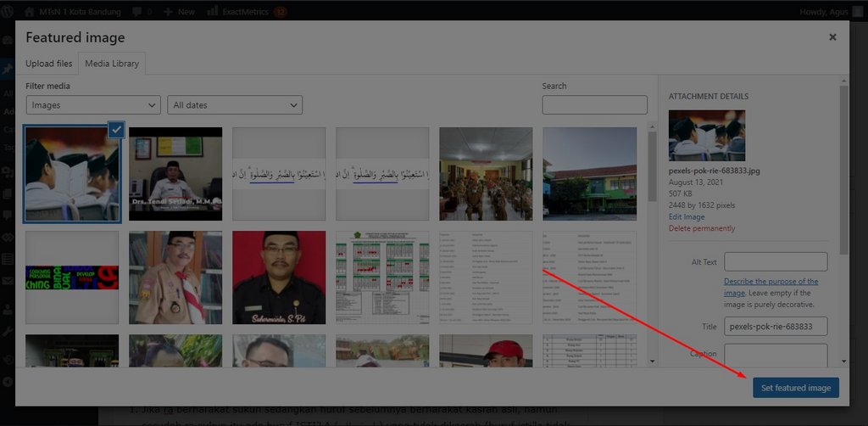Select the large outdoor gathering photo thumbnail
868x426 pixels.
click(486, 174)
